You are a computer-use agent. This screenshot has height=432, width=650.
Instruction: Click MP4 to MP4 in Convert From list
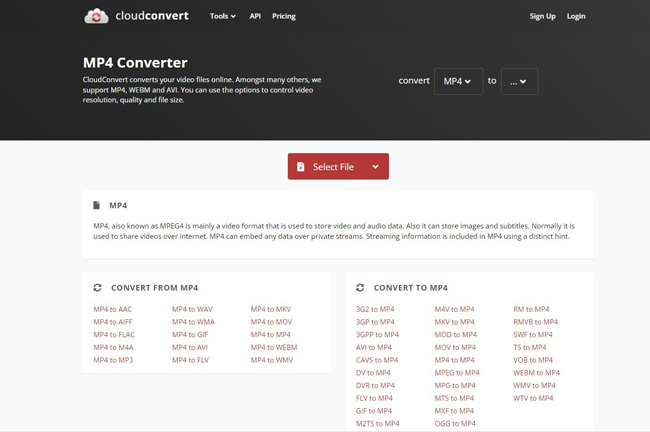pos(270,335)
